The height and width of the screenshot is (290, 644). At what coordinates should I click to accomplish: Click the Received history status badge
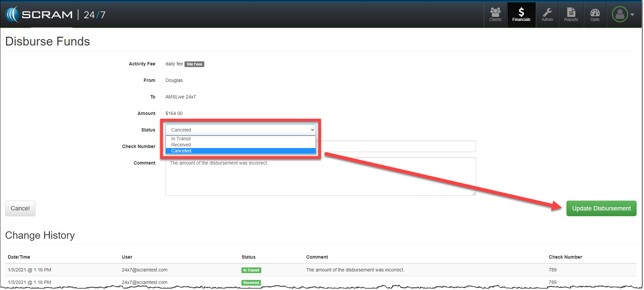(x=251, y=283)
